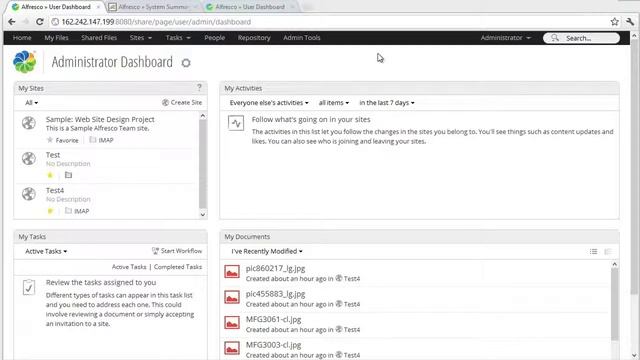Click My Activities pulse icon
This screenshot has width=640, height=360.
[x=236, y=123]
